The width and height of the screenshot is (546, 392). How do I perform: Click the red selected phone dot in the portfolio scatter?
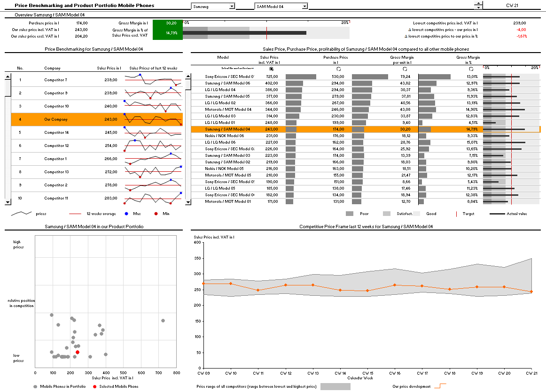coord(78,353)
